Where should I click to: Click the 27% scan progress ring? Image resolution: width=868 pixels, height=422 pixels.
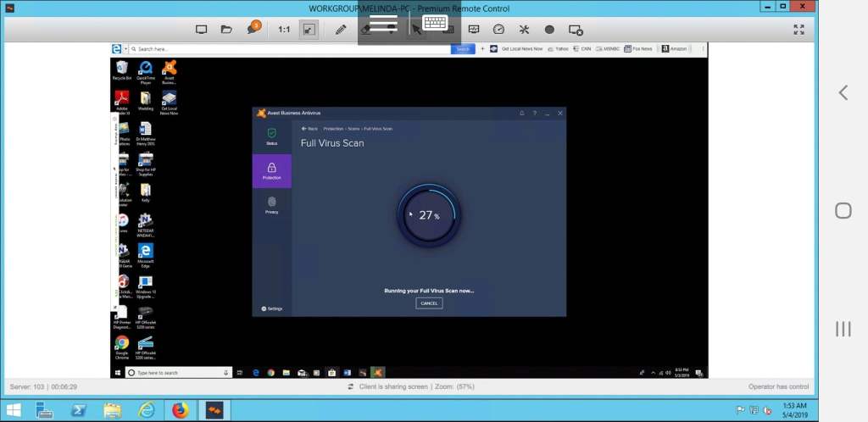[x=428, y=215]
